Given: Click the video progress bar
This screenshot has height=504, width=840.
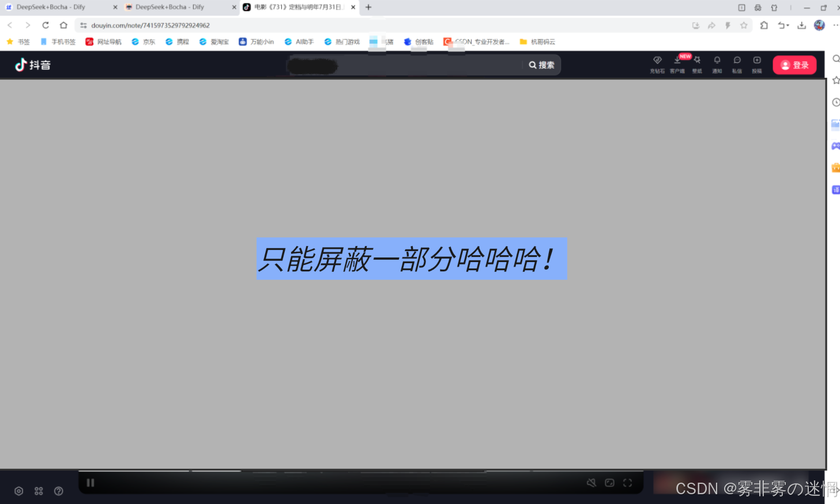Looking at the screenshot, I should point(361,471).
